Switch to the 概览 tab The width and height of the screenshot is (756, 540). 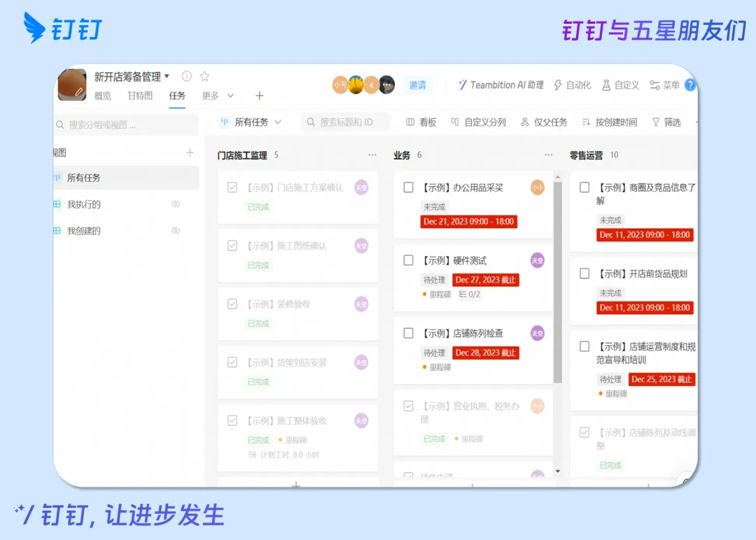point(103,96)
